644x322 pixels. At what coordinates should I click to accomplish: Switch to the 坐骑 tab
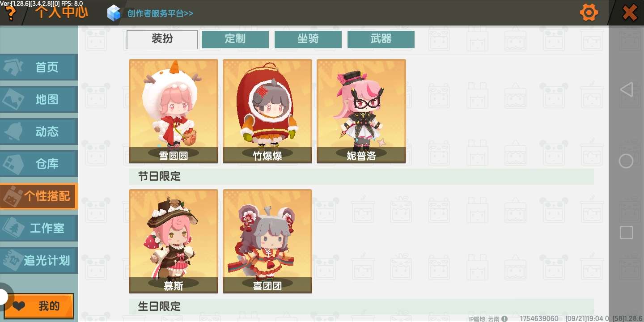[308, 39]
